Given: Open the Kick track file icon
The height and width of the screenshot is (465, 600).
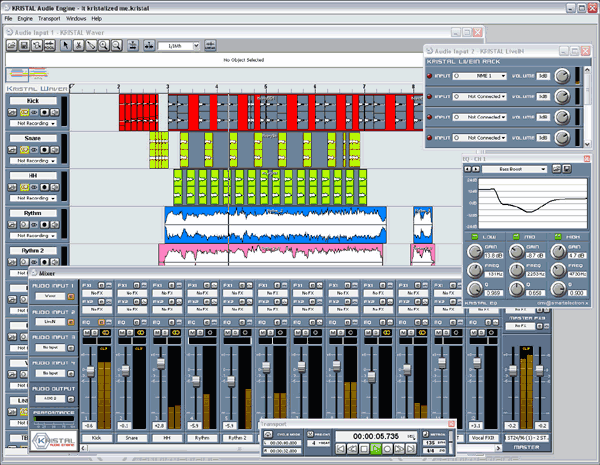Looking at the screenshot, I should click(12, 112).
